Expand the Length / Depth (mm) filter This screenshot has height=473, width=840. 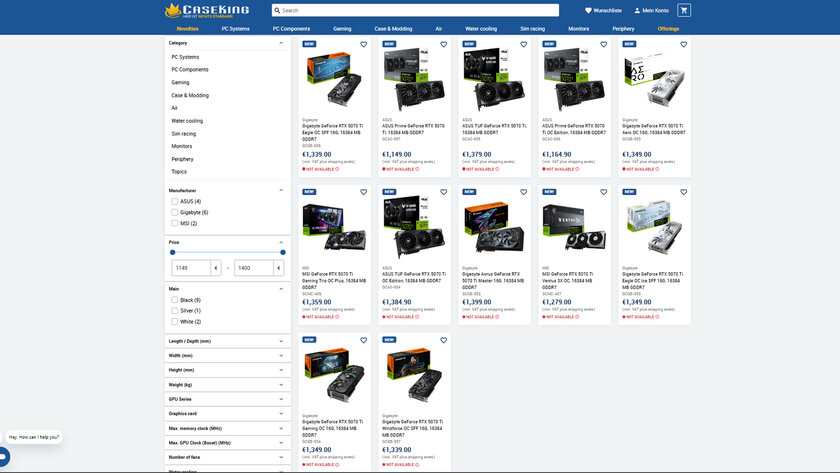(227, 341)
